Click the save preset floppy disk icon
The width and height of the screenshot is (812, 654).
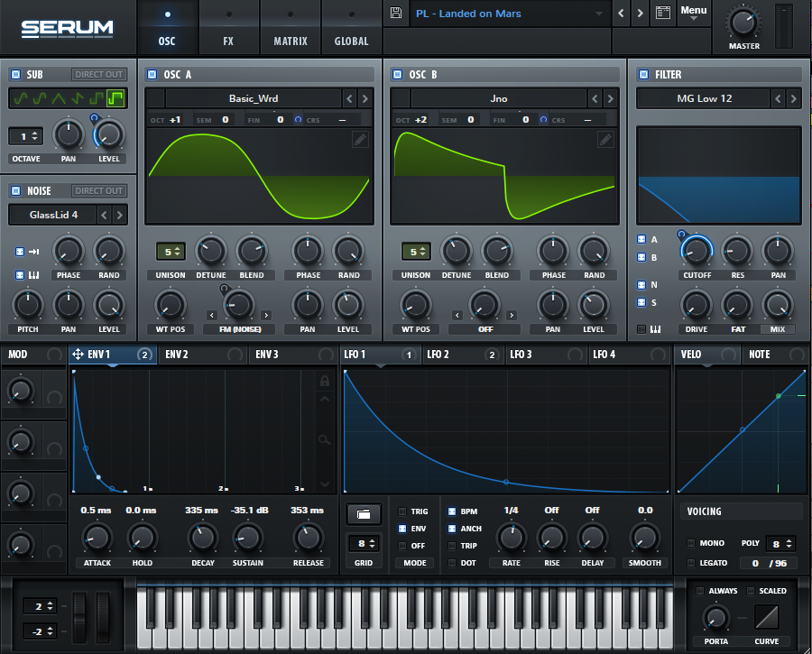(x=395, y=14)
